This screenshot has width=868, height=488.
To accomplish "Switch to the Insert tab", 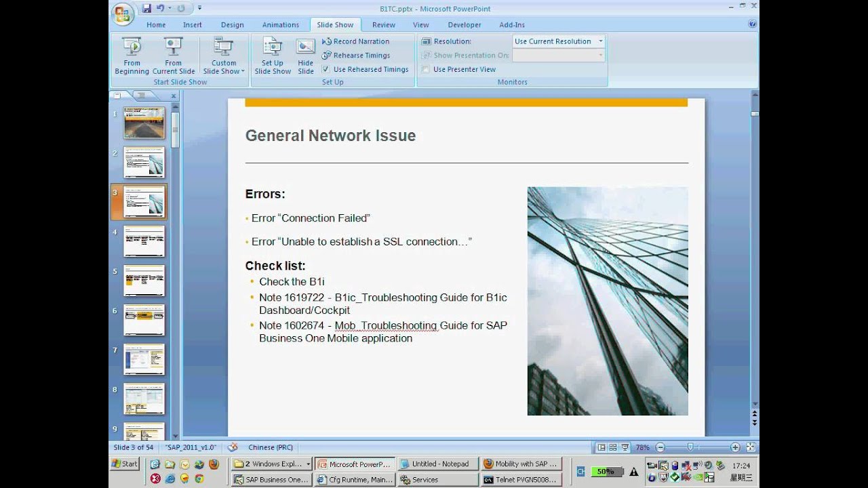I will point(193,25).
